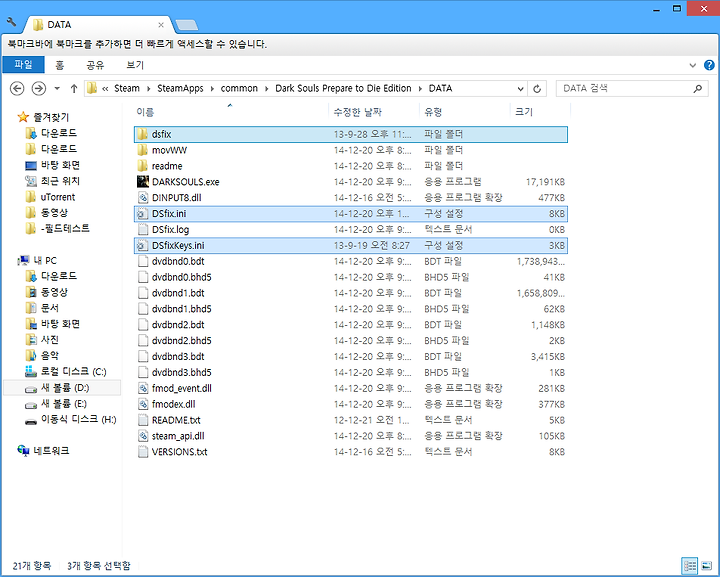
Task: Open the blue help question icon
Action: (x=709, y=65)
